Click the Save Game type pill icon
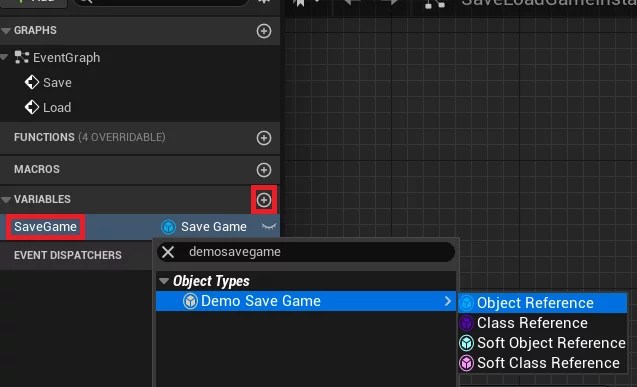The image size is (637, 387). 168,227
